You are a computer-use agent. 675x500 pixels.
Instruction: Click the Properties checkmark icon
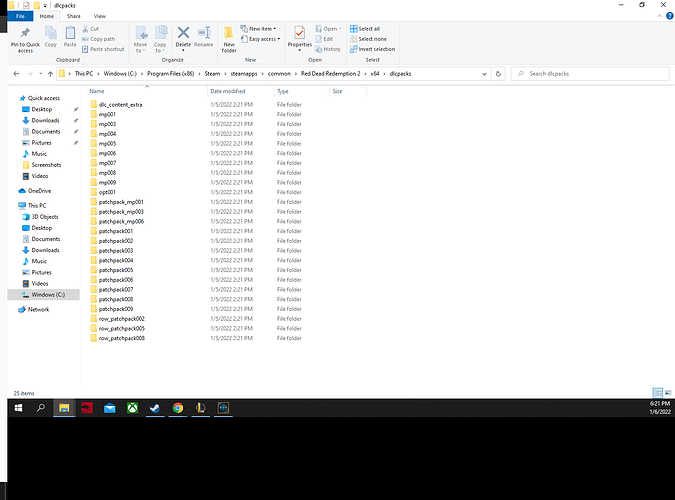300,33
